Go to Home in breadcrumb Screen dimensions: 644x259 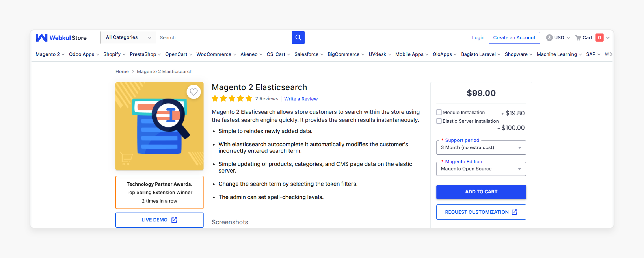pos(122,72)
